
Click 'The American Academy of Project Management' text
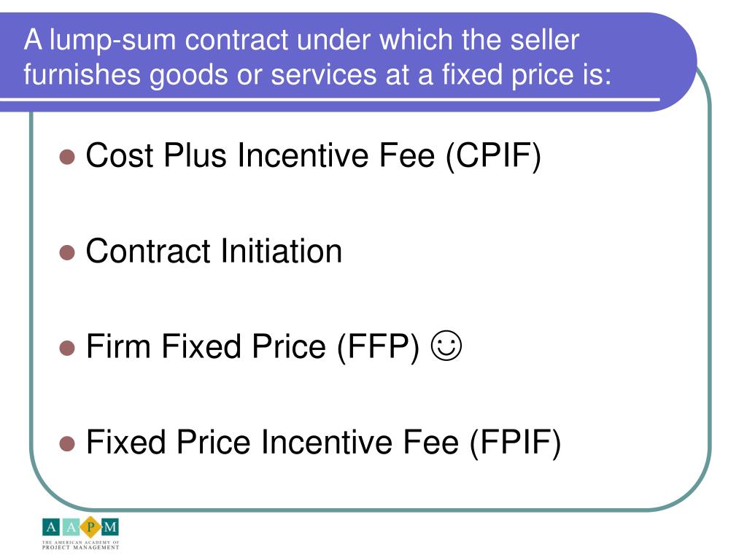[80, 545]
